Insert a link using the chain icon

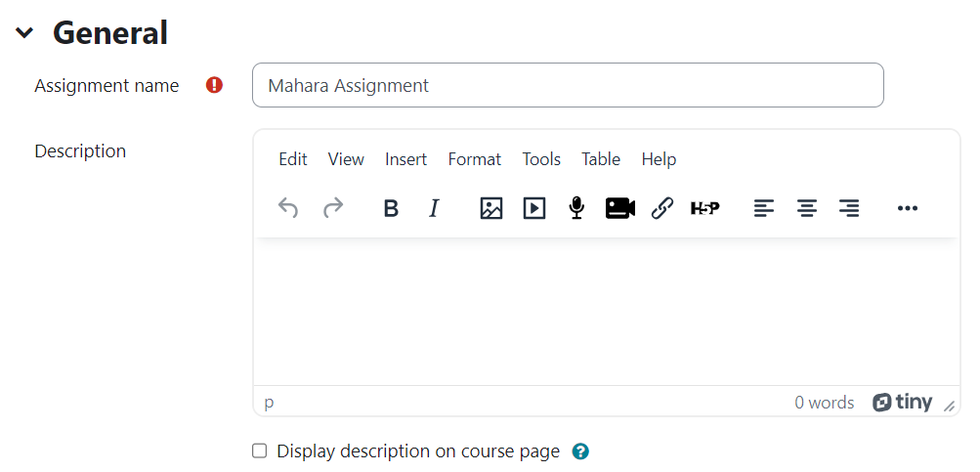[661, 208]
